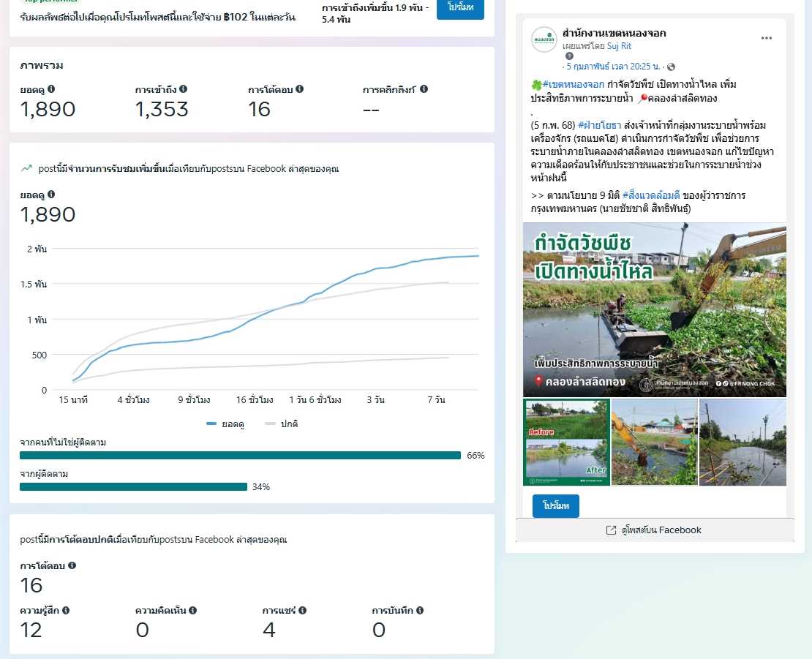Open ดูโพสต์บน Facebook link
Image resolution: width=812 pixels, height=659 pixels.
pos(655,530)
